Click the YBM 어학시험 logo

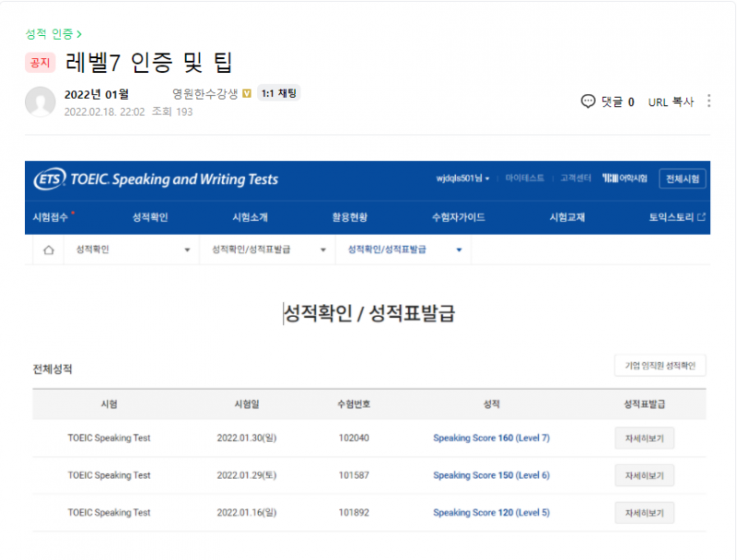pos(625,178)
